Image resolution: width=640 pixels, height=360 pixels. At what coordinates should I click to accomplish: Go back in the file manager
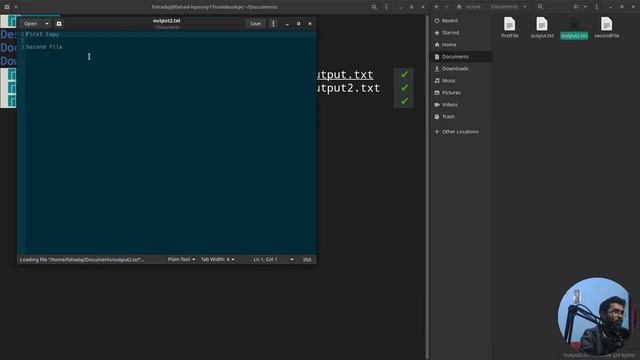pos(436,7)
